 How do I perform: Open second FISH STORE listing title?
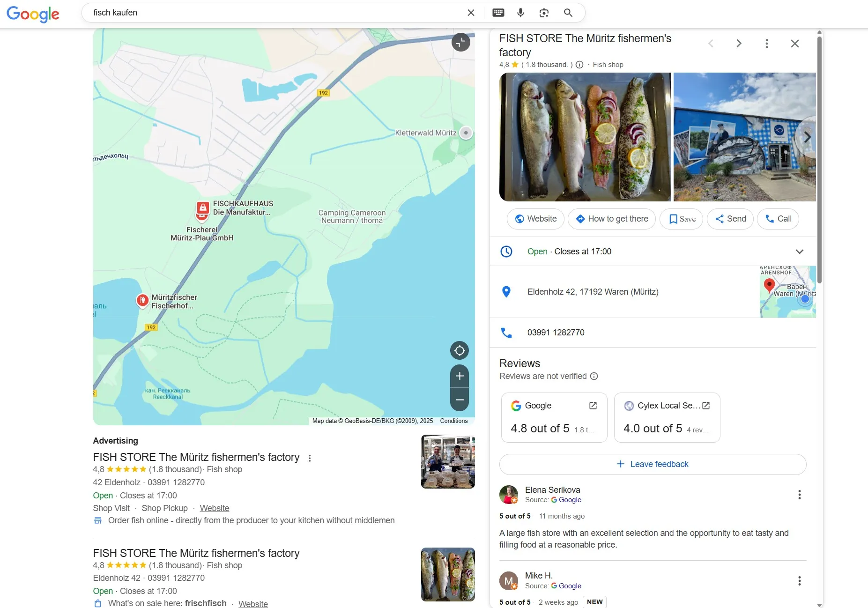[x=196, y=553]
